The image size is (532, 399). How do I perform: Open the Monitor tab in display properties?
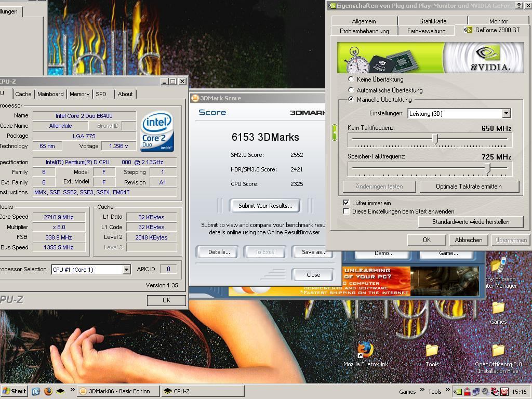[x=498, y=21]
